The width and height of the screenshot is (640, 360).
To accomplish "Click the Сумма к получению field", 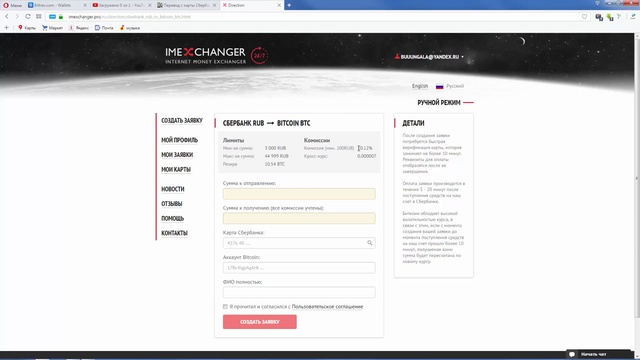I will [299, 218].
